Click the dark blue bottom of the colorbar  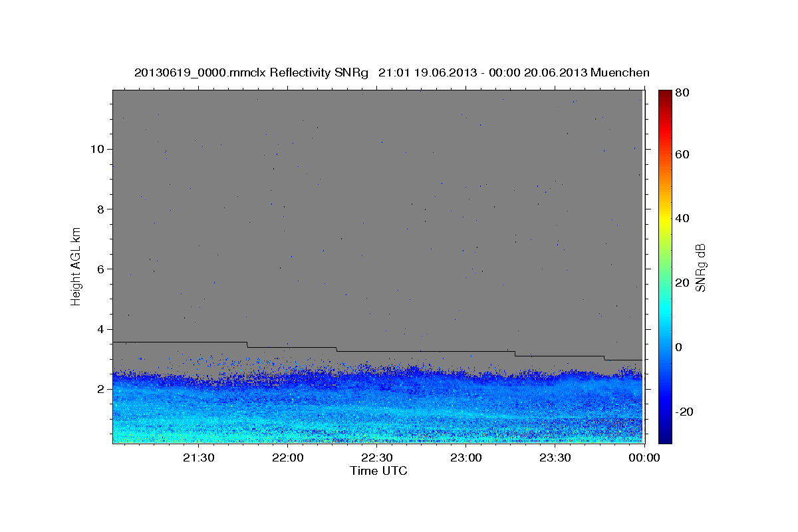[665, 436]
